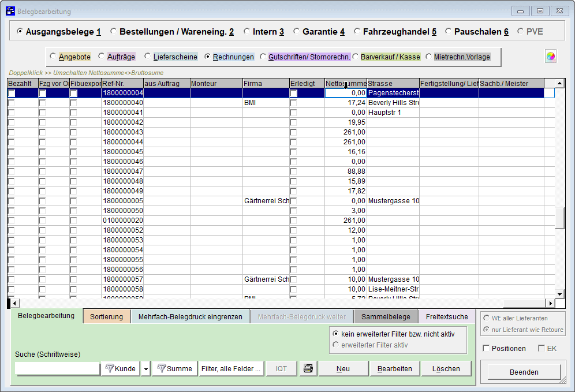Viewport: 575px width, 392px height.
Task: Click vertical scrollbar up arrow
Action: click(x=559, y=84)
